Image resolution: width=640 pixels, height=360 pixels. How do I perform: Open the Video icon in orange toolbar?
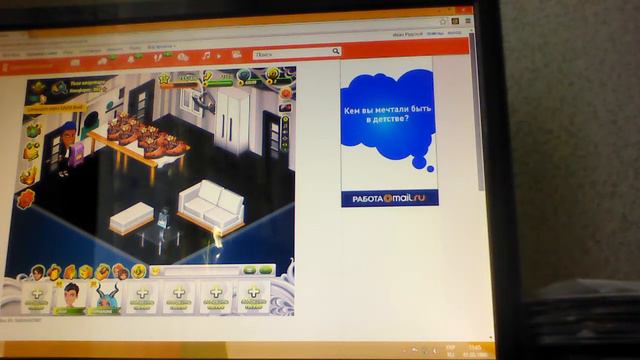pos(237,54)
